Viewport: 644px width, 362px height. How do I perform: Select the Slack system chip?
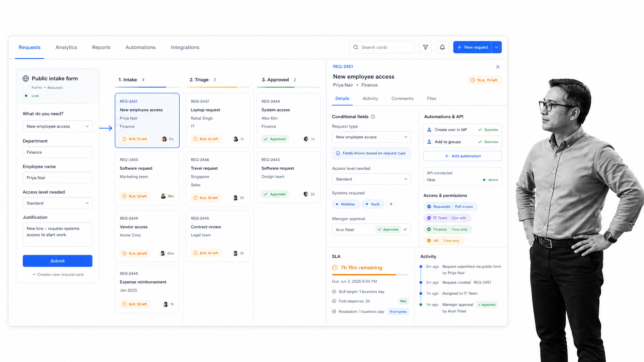click(373, 204)
